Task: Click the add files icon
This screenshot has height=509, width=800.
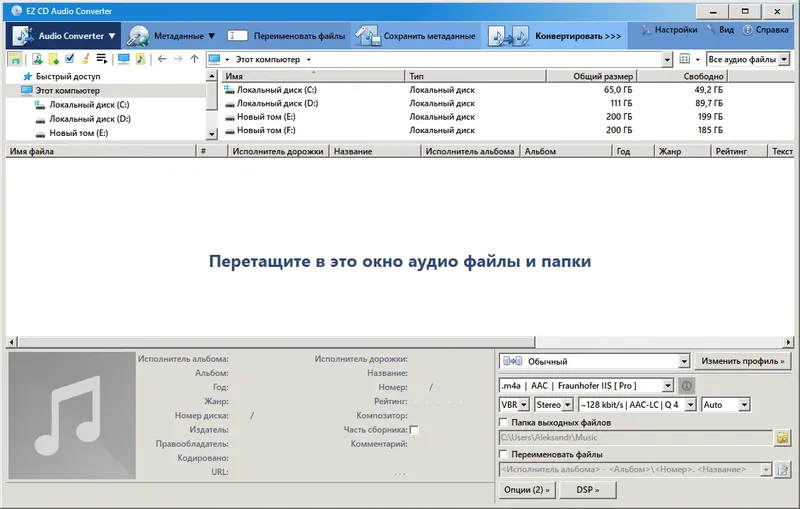Action: point(37,59)
